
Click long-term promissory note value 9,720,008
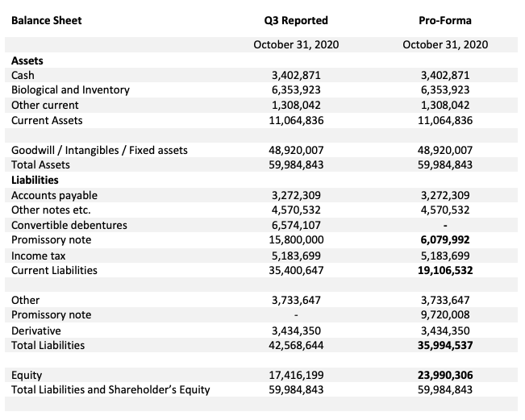pos(445,315)
